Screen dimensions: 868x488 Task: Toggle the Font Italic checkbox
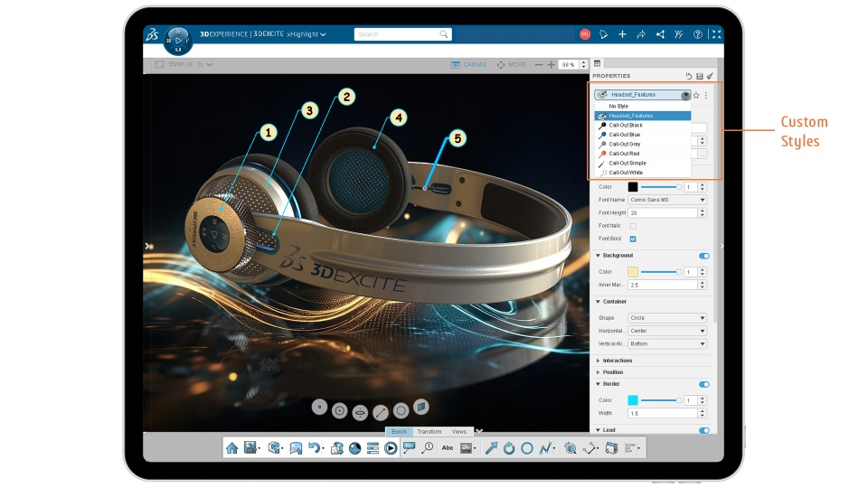click(633, 226)
